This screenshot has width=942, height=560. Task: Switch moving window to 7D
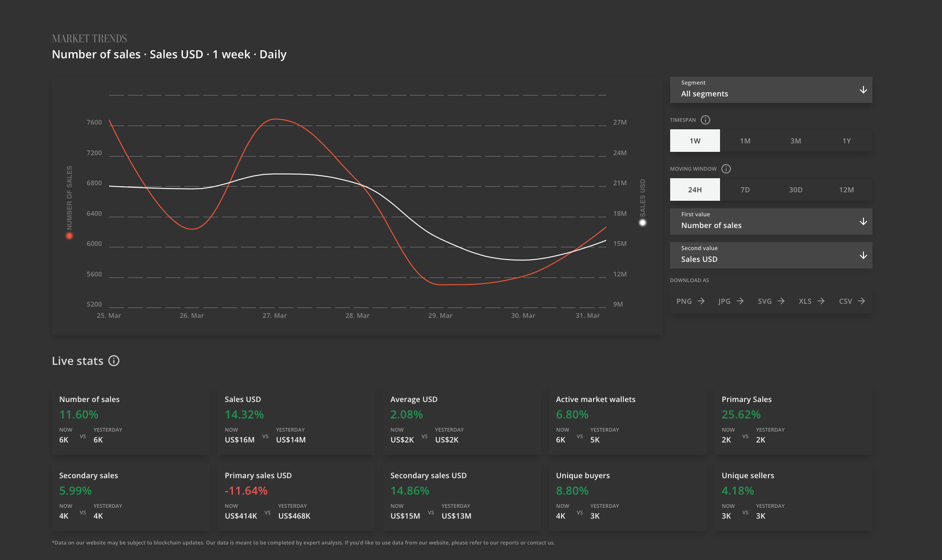coord(745,190)
